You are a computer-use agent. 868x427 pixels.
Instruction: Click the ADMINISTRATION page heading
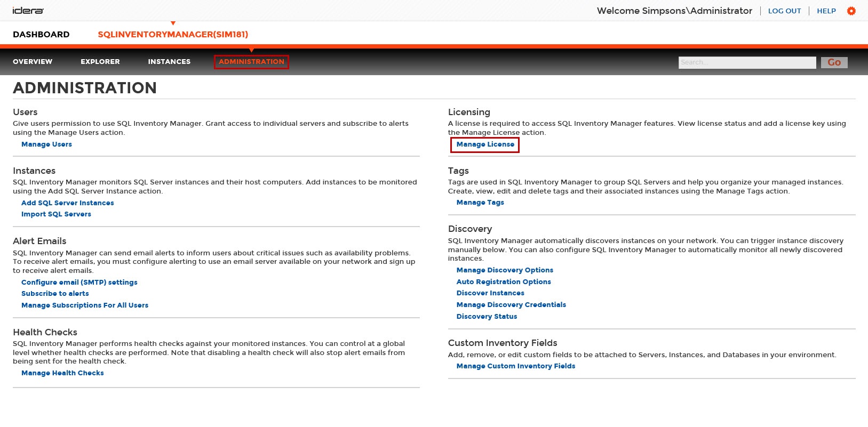coord(85,88)
